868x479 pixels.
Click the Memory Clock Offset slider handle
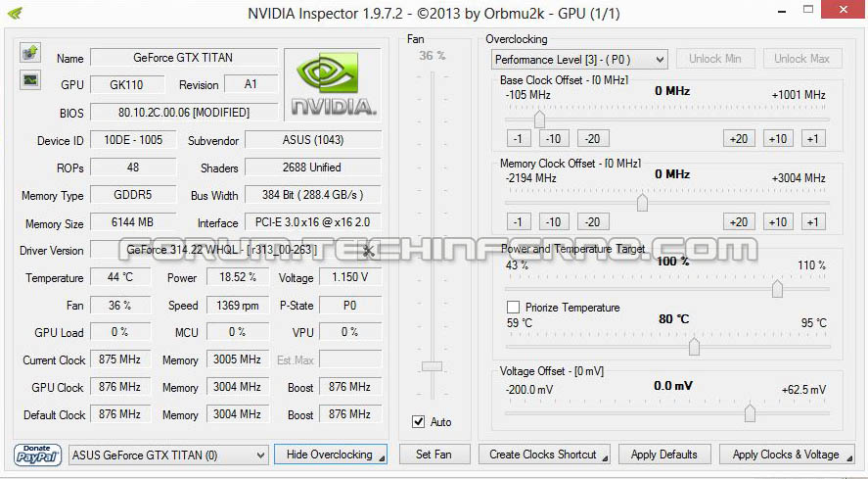click(x=642, y=203)
